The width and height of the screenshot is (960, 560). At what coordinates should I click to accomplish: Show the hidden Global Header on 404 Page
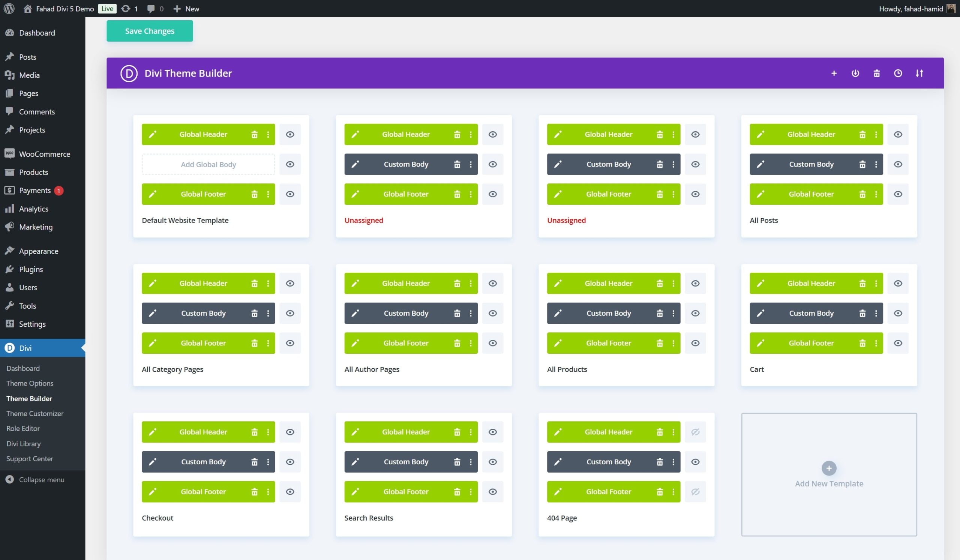pos(695,432)
